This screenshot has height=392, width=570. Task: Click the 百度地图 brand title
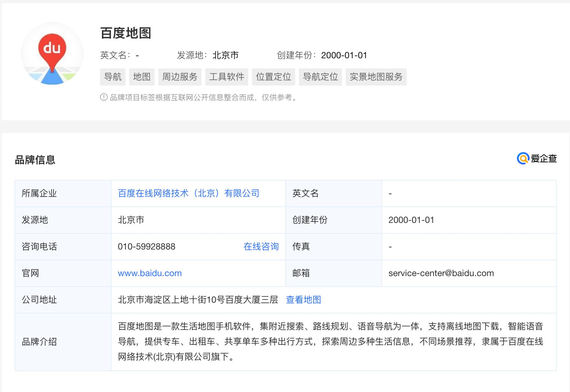(126, 33)
